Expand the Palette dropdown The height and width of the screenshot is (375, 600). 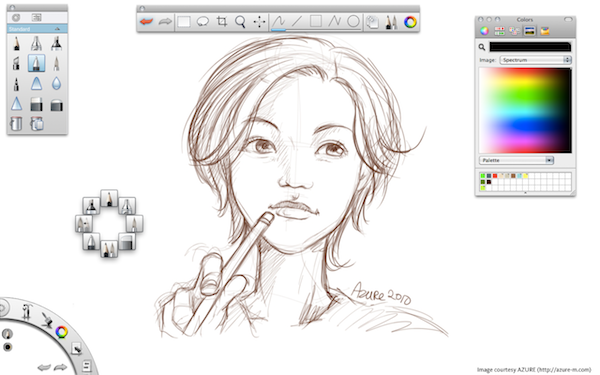516,160
